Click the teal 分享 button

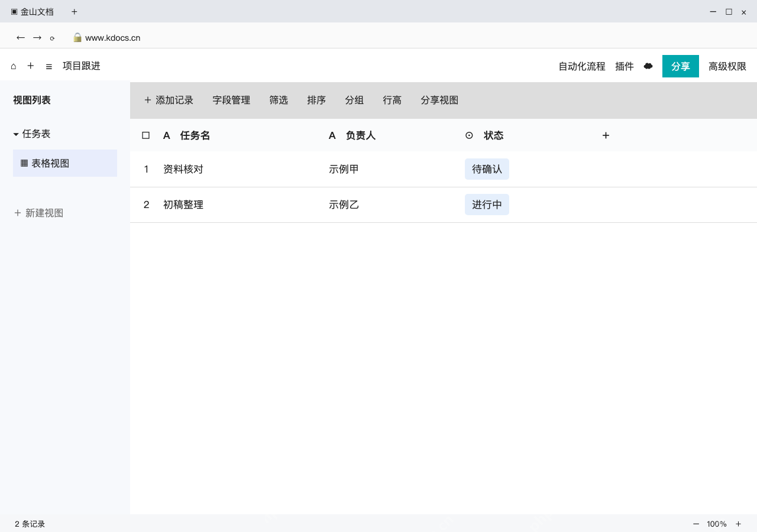(x=681, y=66)
